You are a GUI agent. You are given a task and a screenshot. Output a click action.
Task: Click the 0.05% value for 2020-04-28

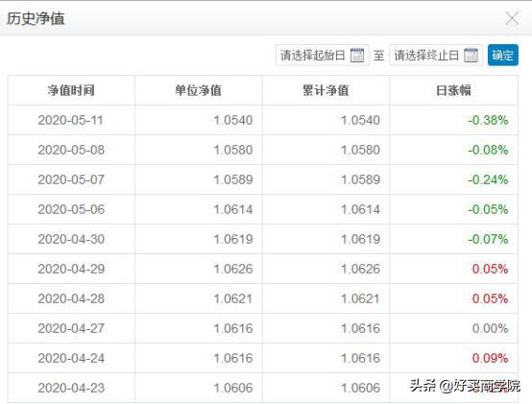tap(490, 299)
